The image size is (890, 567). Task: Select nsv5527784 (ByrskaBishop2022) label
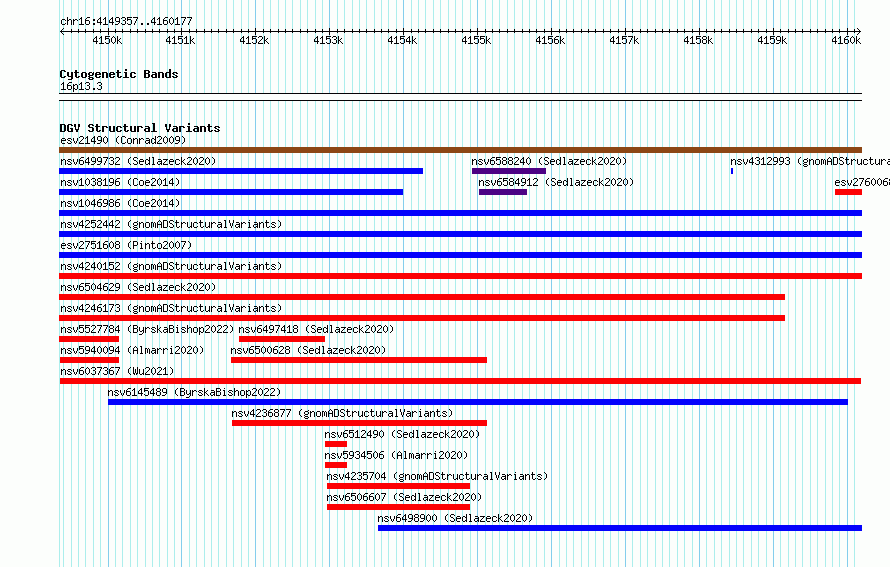point(147,329)
